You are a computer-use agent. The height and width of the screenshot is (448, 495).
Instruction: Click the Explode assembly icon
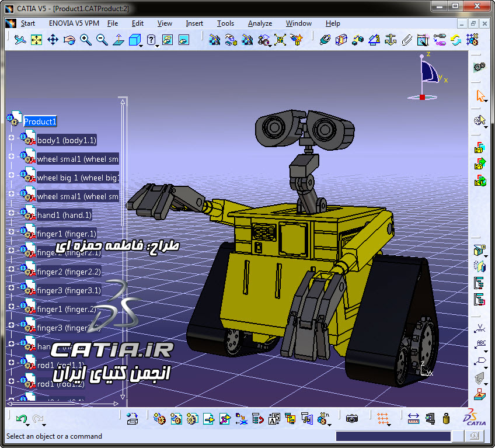click(x=280, y=40)
